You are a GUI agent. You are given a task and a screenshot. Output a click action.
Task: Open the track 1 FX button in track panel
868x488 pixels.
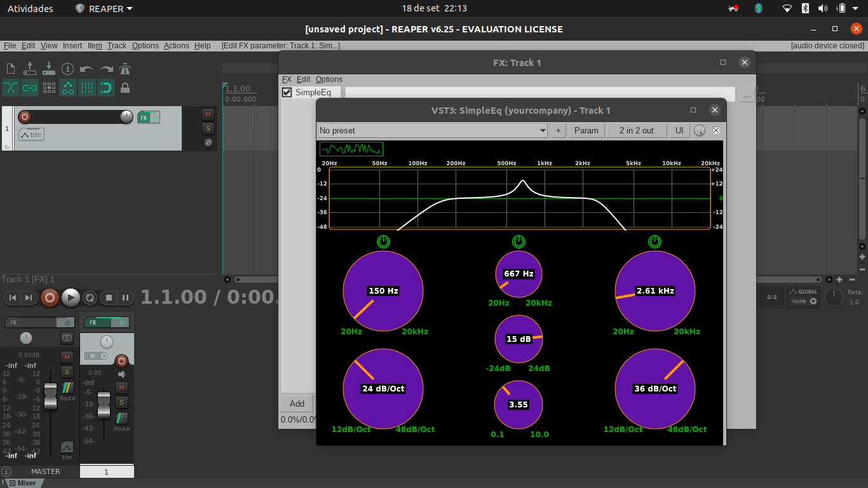coord(144,118)
